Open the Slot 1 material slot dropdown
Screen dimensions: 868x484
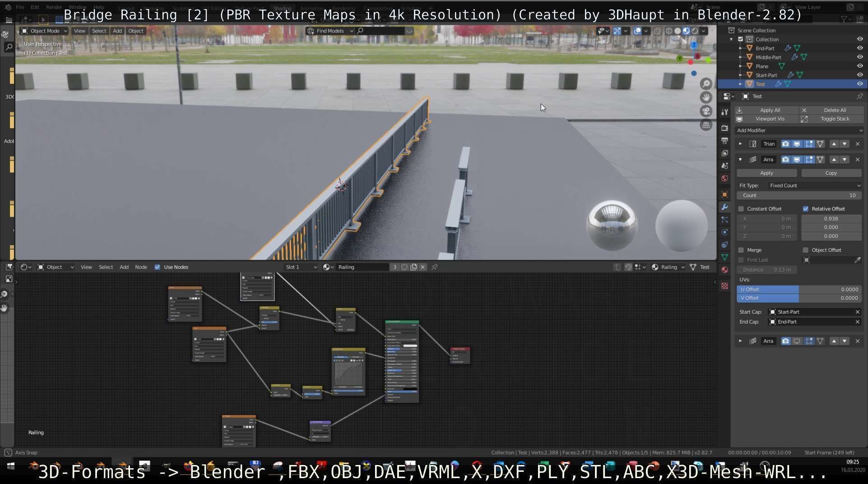301,267
